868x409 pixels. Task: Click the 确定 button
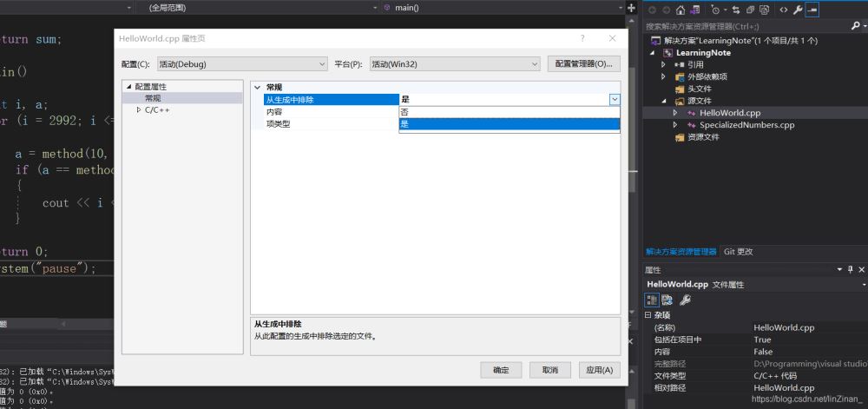click(501, 370)
